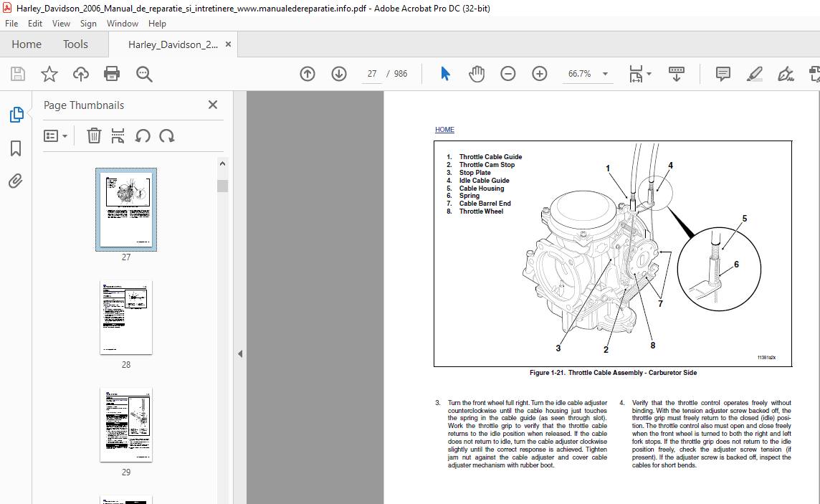Go to the next page with down arrow
Viewport: 820px width, 504px height.
coord(338,73)
